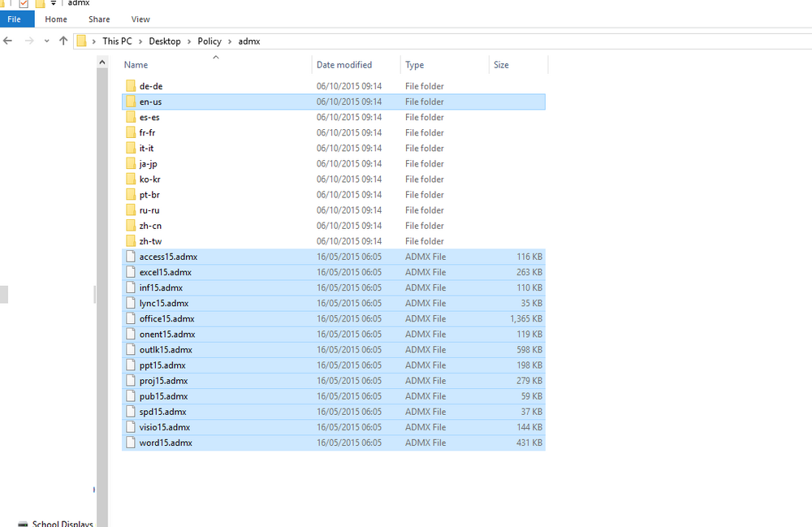The width and height of the screenshot is (812, 527).
Task: Select the access15.admx file icon
Action: 131,257
